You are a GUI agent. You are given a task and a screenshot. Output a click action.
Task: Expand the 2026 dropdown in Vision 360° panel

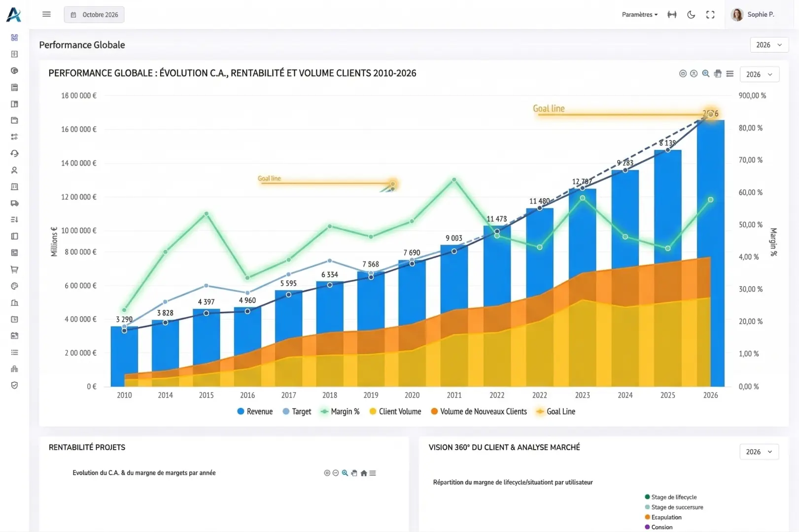(759, 452)
